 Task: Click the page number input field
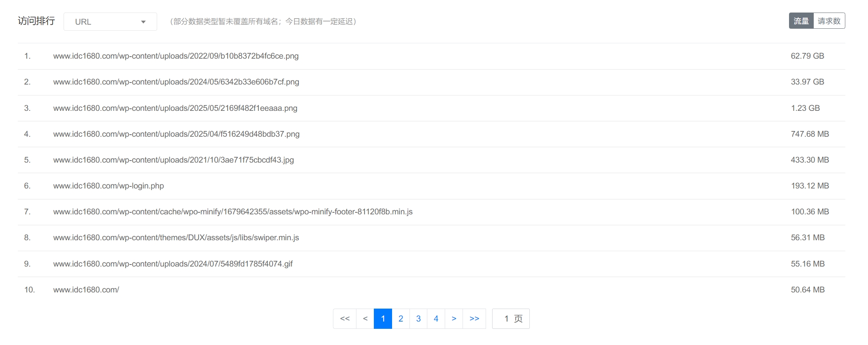coord(511,319)
